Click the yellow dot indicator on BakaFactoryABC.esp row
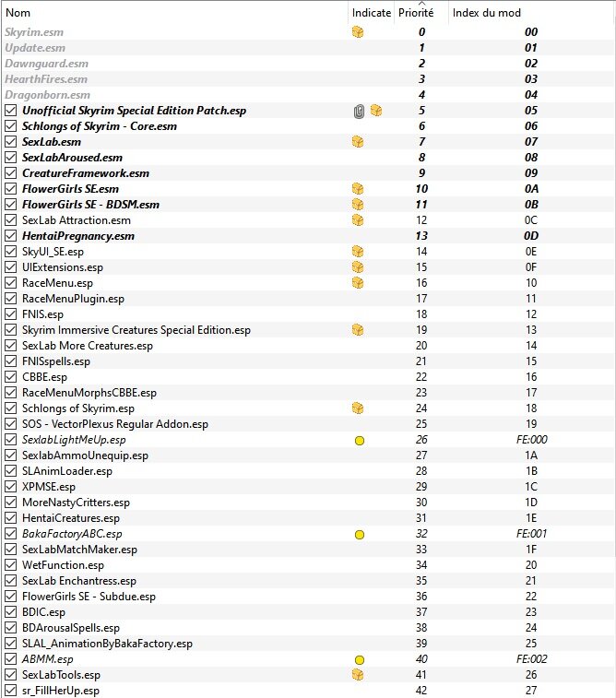Viewport: 616px width, 698px height. tap(360, 534)
